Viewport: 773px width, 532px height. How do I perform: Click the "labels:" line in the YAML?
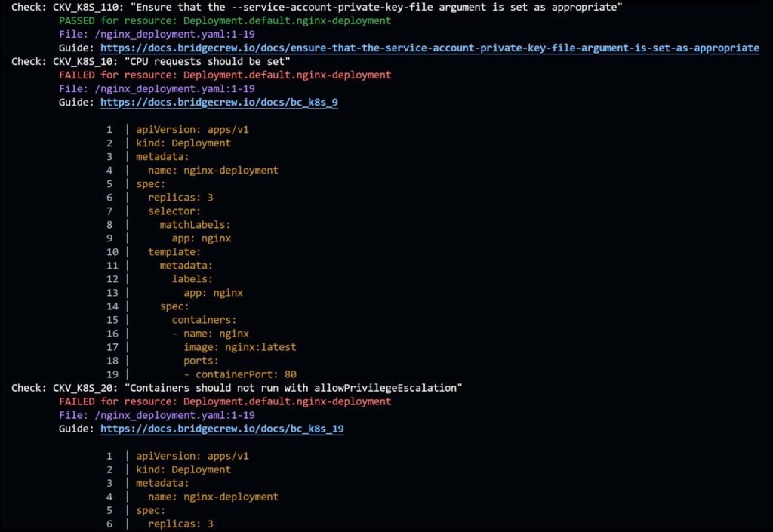click(x=192, y=278)
